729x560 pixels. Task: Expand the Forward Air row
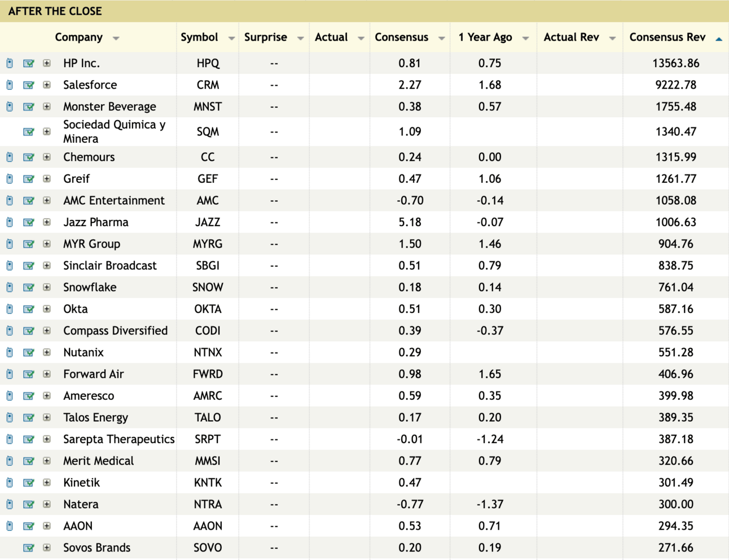47,374
